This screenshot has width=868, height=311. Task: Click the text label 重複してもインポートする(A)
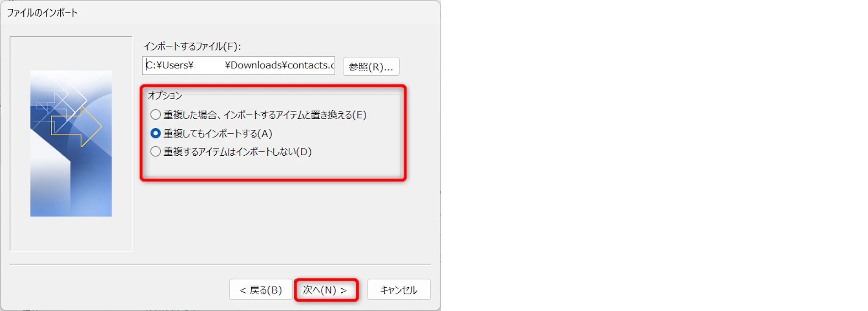(218, 134)
